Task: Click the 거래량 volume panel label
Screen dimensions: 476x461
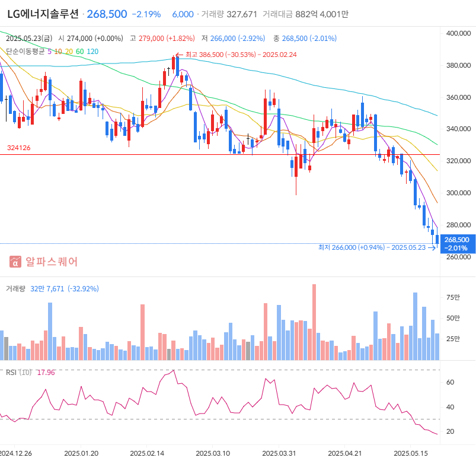Action: point(15,289)
